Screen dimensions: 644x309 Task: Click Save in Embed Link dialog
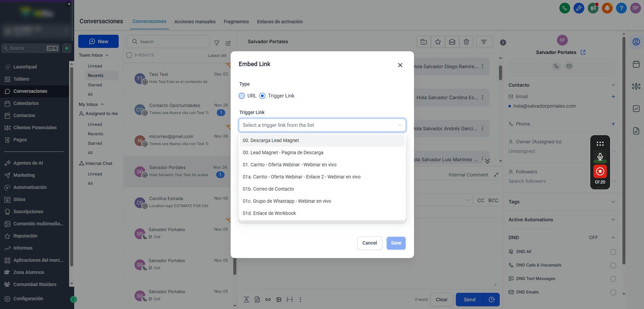(x=396, y=243)
